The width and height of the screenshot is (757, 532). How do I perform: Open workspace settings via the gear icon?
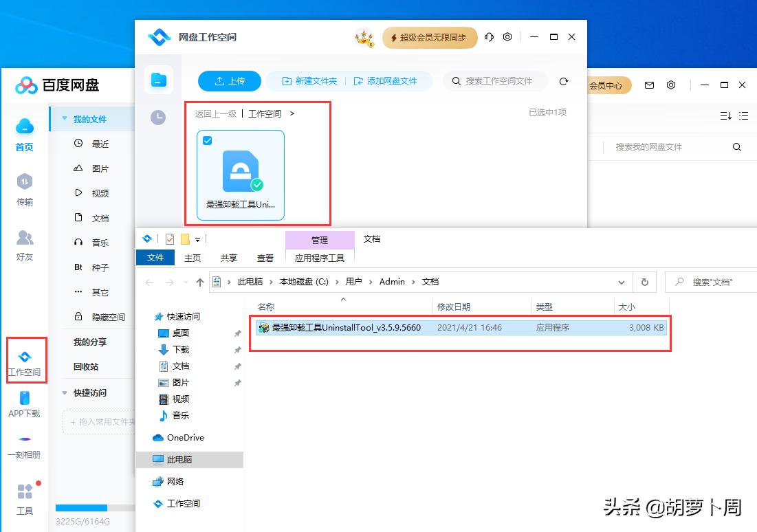507,37
